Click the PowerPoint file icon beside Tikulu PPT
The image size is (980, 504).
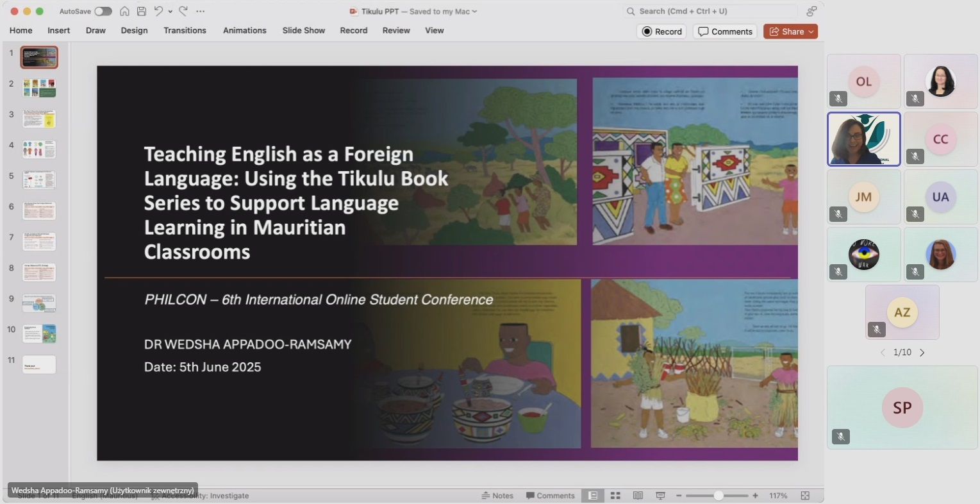coord(353,12)
